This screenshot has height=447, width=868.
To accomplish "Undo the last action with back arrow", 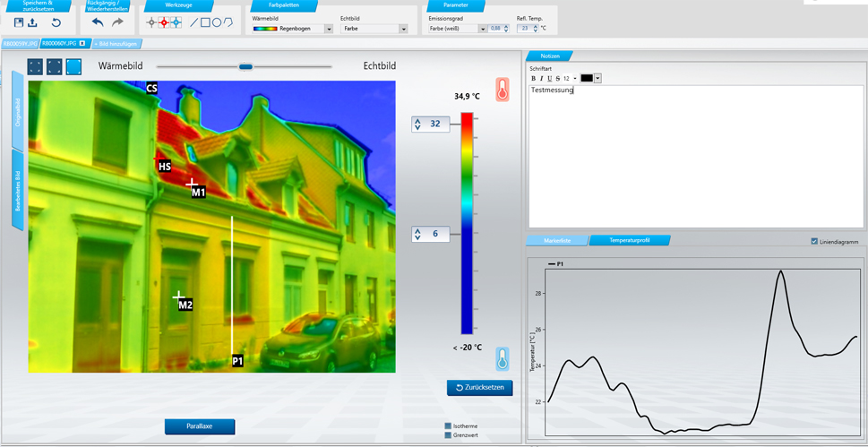I will (x=98, y=22).
